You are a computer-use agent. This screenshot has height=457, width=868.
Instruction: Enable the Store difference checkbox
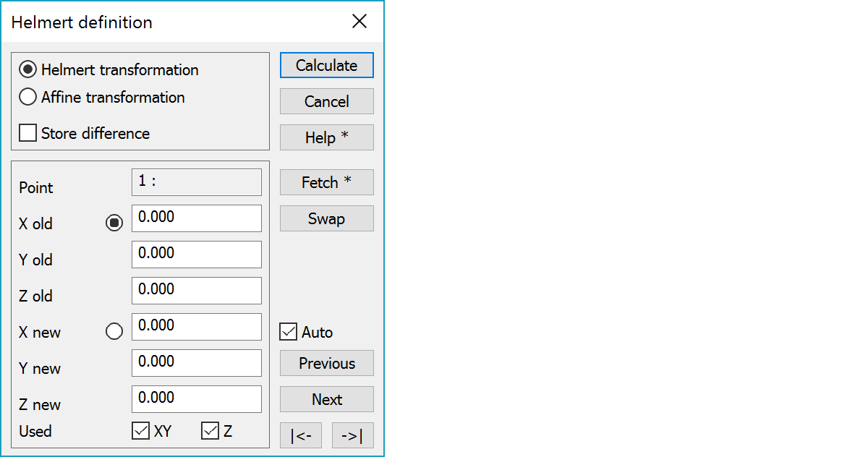pyautogui.click(x=28, y=134)
